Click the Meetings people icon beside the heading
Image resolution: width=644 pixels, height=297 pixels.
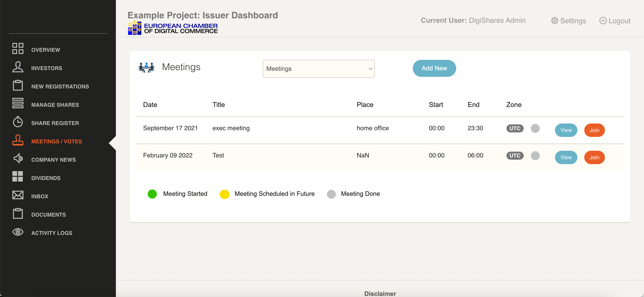(x=146, y=67)
